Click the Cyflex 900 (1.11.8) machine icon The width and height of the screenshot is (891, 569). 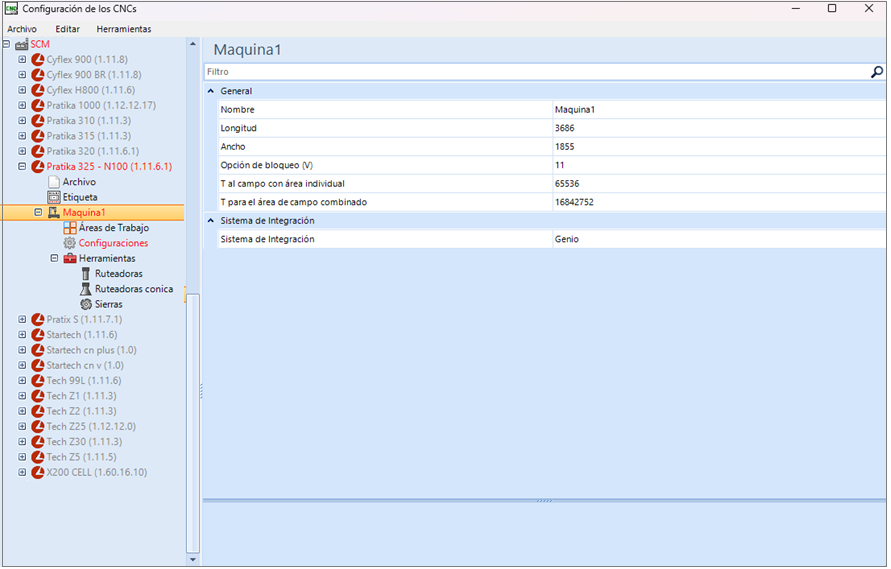(x=38, y=59)
